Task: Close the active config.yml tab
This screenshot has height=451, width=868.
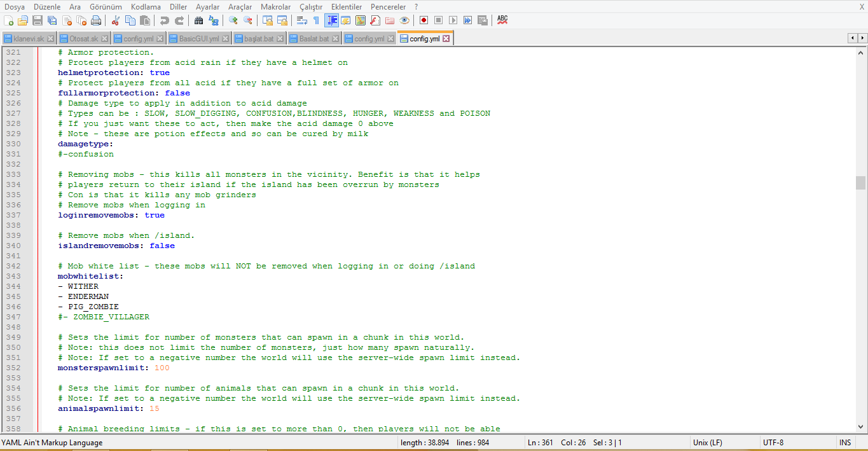Action: pos(446,39)
